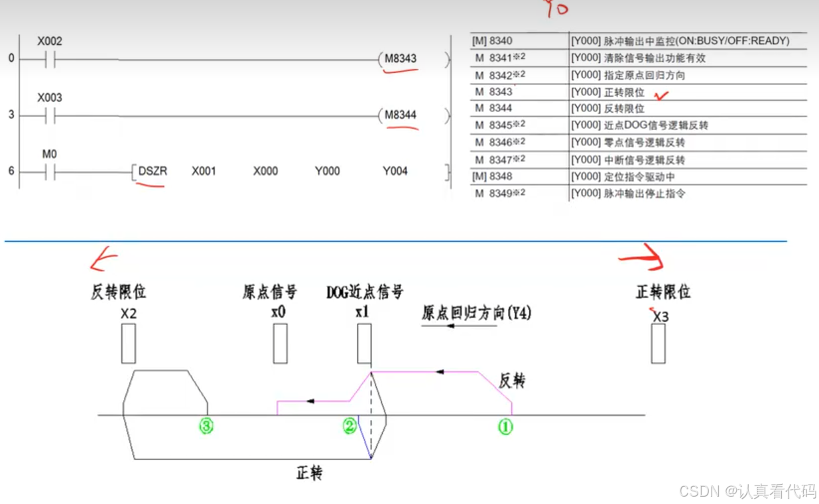Image resolution: width=819 pixels, height=504 pixels.
Task: Select table cell 'M 8343'
Action: point(494,92)
